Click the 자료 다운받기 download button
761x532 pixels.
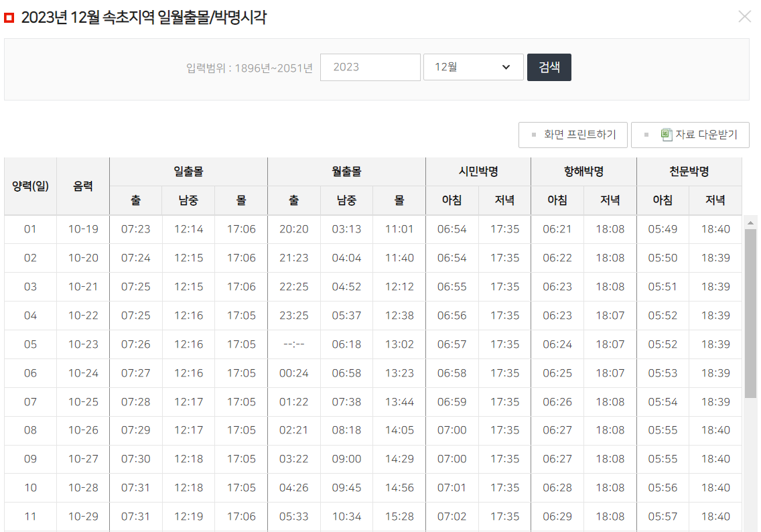pyautogui.click(x=689, y=135)
